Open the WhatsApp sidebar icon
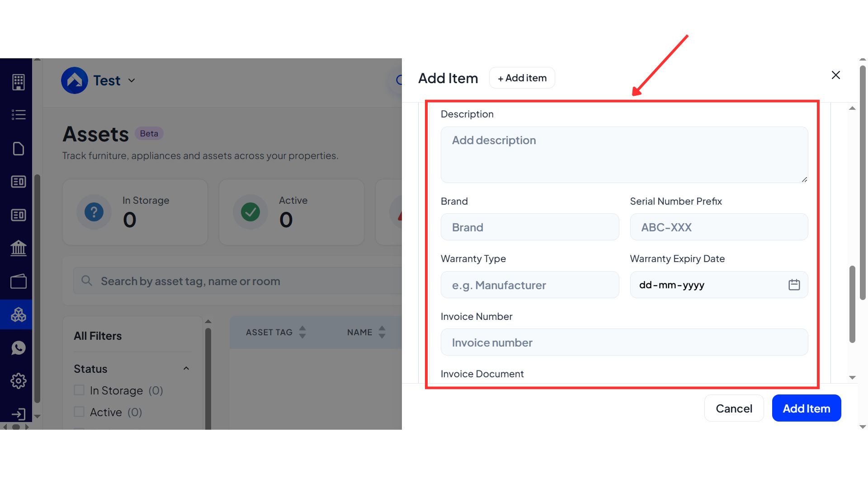The height and width of the screenshot is (488, 868). 18,348
